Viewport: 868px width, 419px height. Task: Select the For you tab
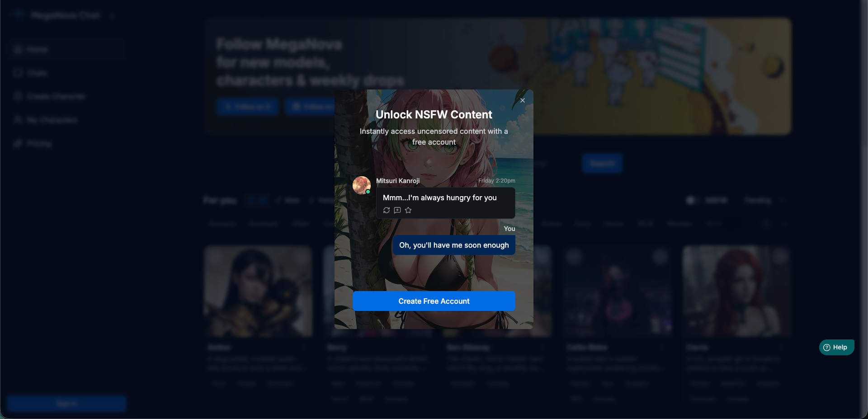[x=220, y=200]
